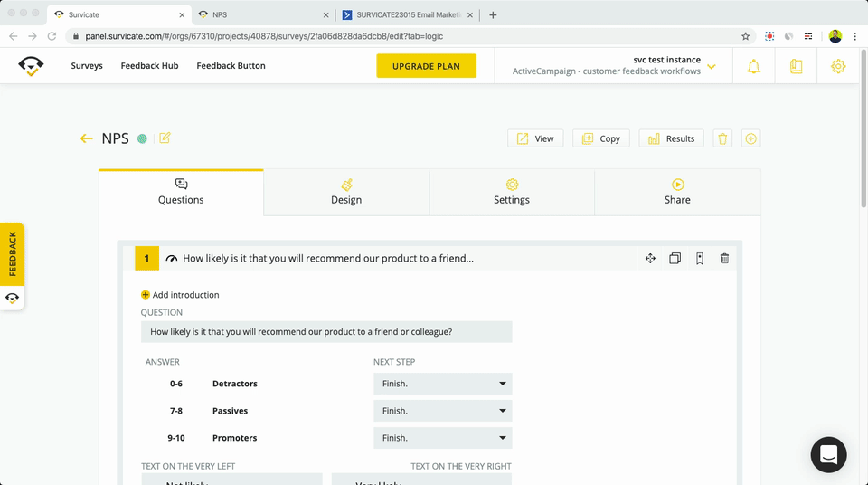Open Passives next step dropdown
This screenshot has width=868, height=485.
click(442, 411)
